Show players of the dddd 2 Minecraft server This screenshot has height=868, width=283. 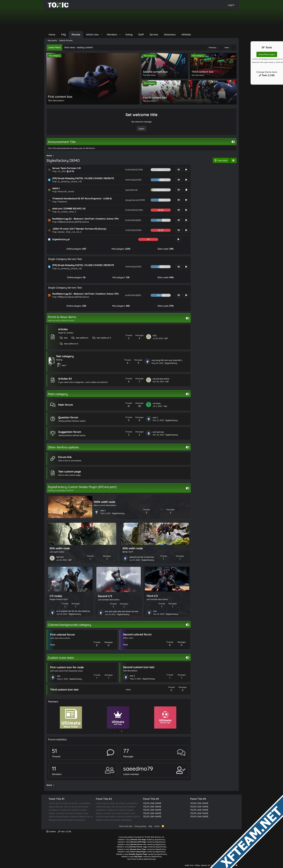(x=178, y=190)
